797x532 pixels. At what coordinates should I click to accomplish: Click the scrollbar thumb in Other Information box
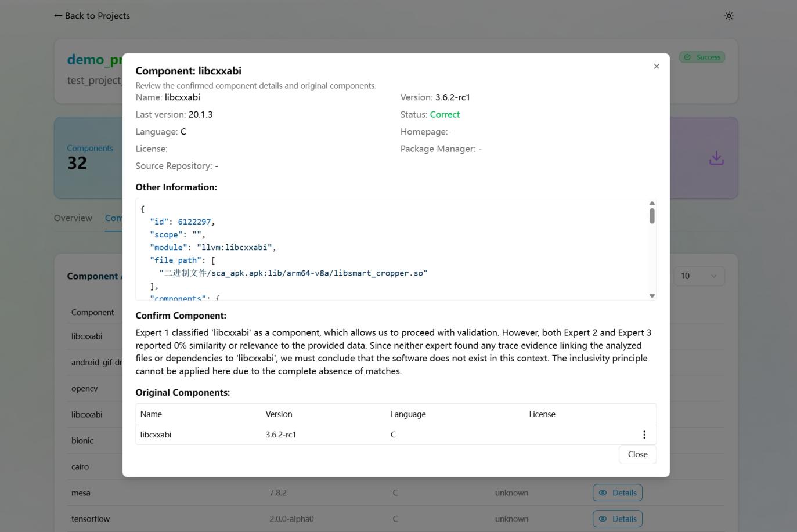pyautogui.click(x=652, y=216)
